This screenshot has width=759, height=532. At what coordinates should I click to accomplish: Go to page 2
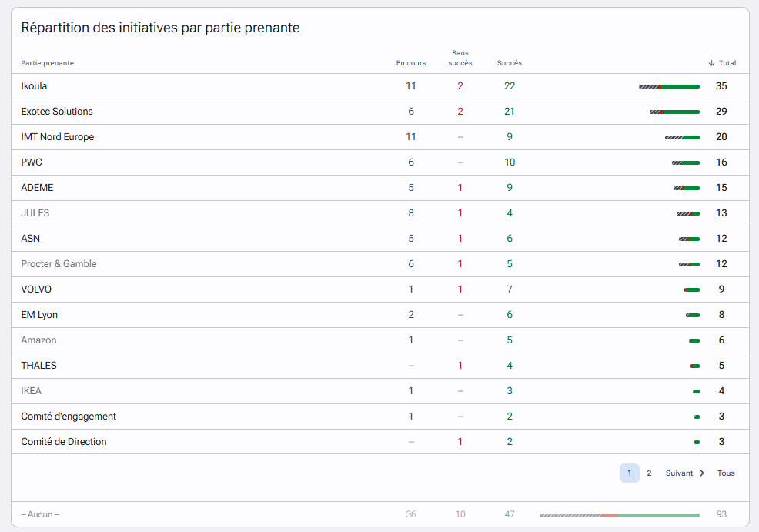click(x=649, y=473)
